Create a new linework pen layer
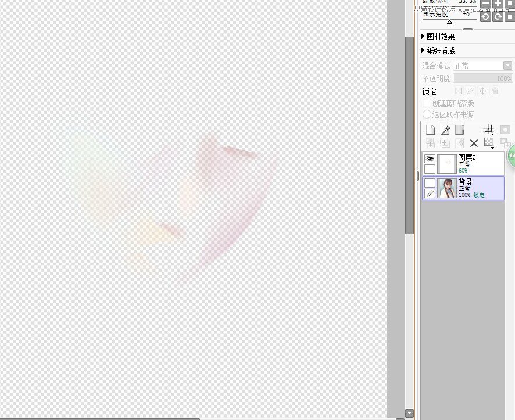Image resolution: width=515 pixels, height=420 pixels. pyautogui.click(x=445, y=130)
